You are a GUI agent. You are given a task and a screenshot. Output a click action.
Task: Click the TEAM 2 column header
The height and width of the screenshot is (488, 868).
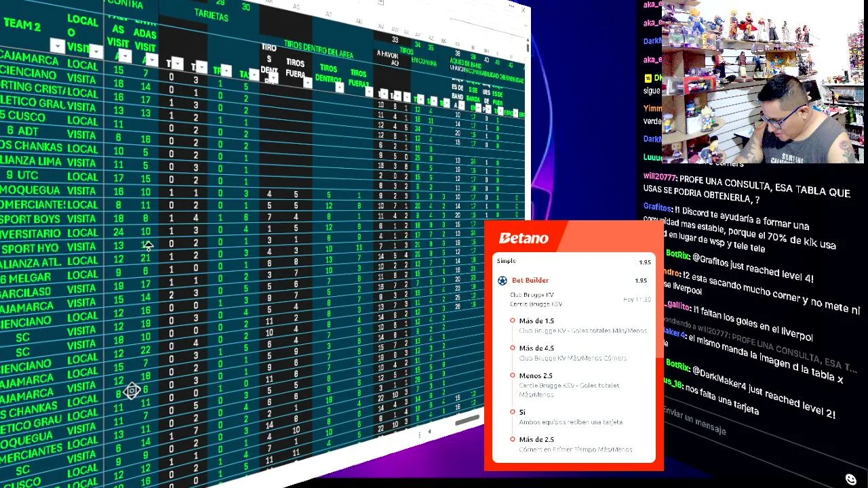tap(22, 25)
